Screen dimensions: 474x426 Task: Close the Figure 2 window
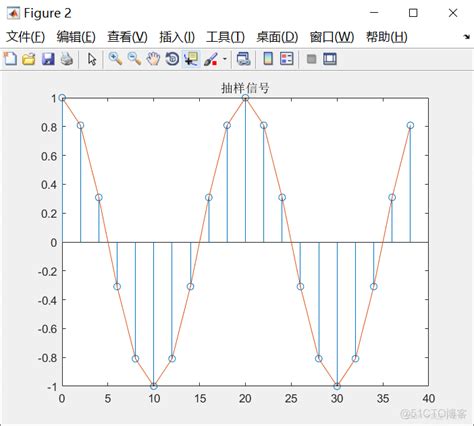453,13
